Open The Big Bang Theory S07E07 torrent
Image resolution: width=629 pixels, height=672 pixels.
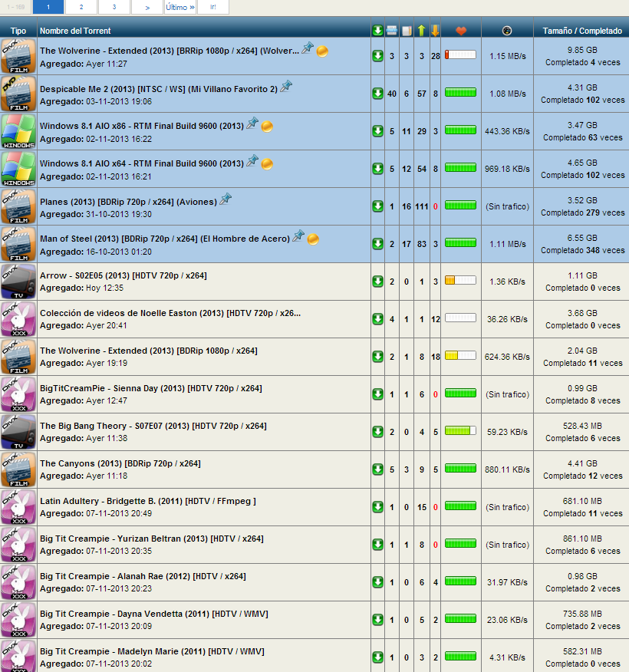pyautogui.click(x=153, y=426)
